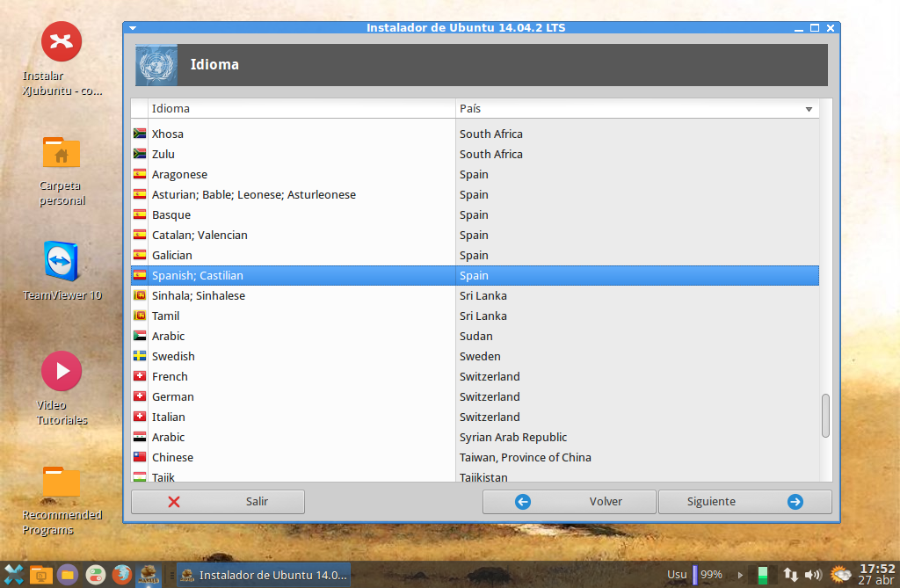Select the Sinhala; Sinhalese row
Screen dimensions: 900x588
pos(475,295)
